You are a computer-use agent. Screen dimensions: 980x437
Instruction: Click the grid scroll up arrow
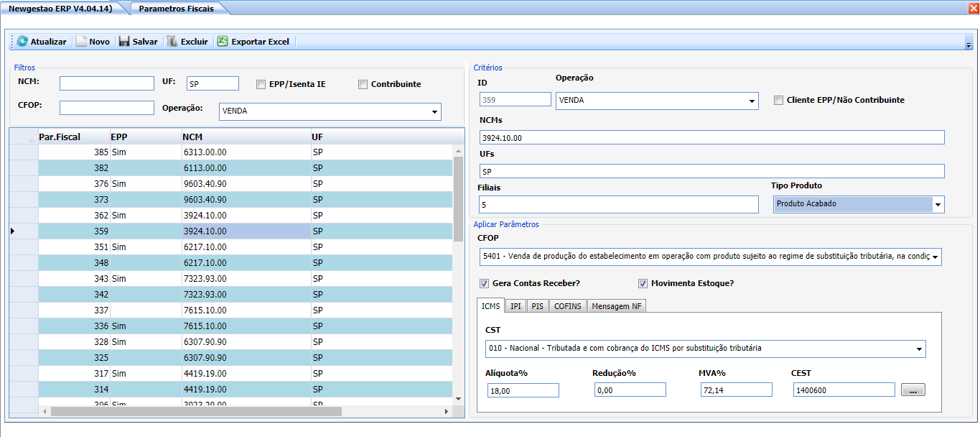[459, 151]
